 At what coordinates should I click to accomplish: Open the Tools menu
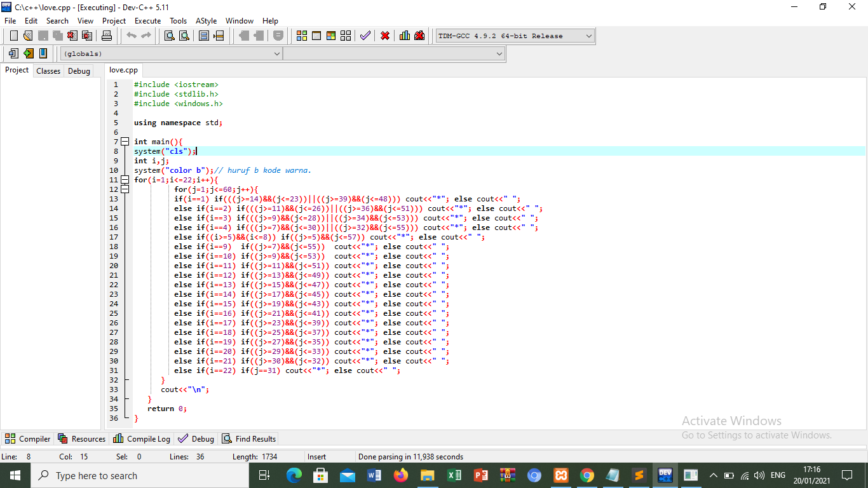(179, 20)
